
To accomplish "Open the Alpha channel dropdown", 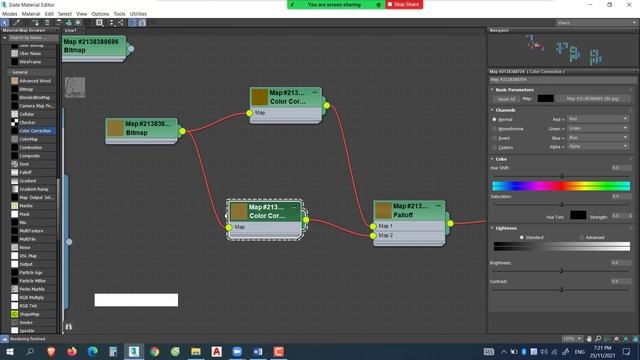I will 598,146.
